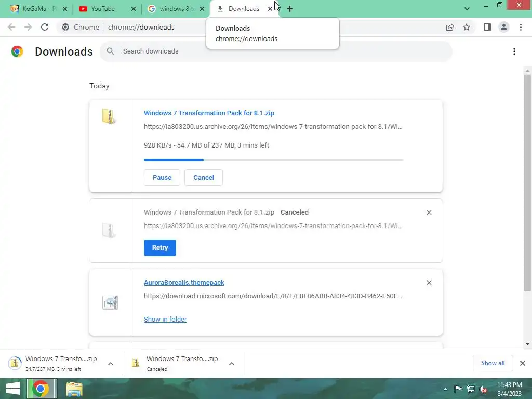Open the Downloads page more actions menu
The height and width of the screenshot is (399, 532).
[514, 51]
